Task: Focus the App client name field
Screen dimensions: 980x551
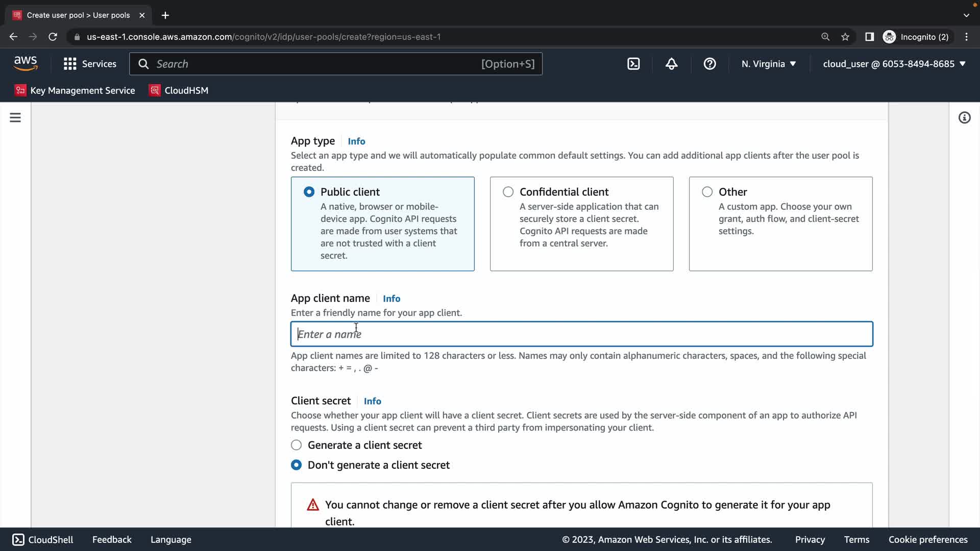Action: coord(581,334)
